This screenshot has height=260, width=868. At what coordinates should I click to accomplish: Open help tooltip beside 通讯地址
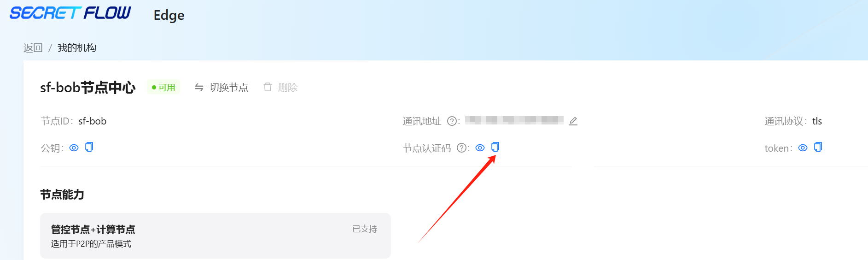click(x=452, y=121)
